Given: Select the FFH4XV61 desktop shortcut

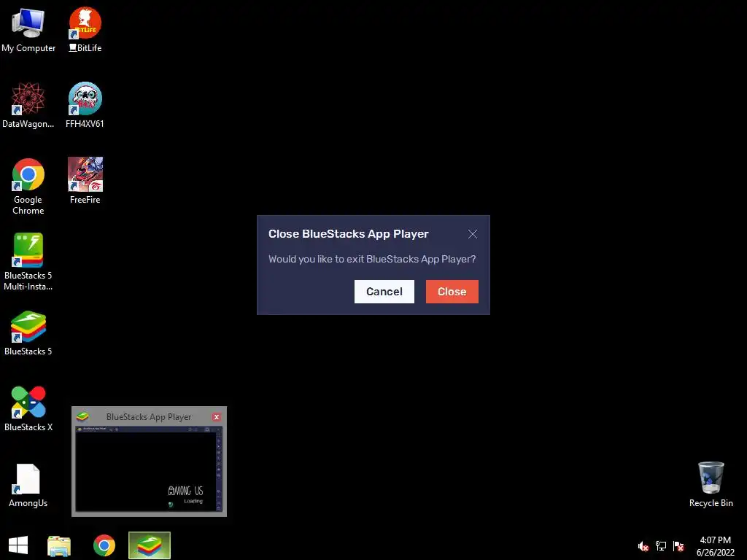Looking at the screenshot, I should pos(85,105).
